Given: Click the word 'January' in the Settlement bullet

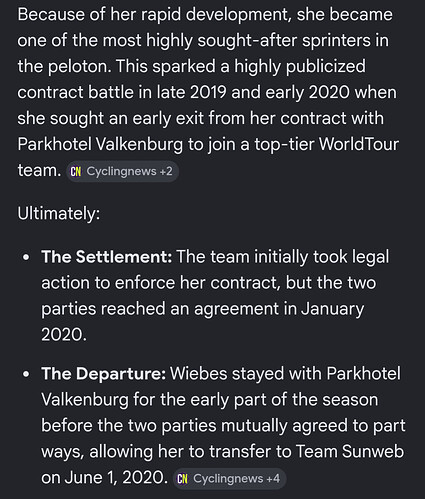Looking at the screenshot, I should 332,309.
